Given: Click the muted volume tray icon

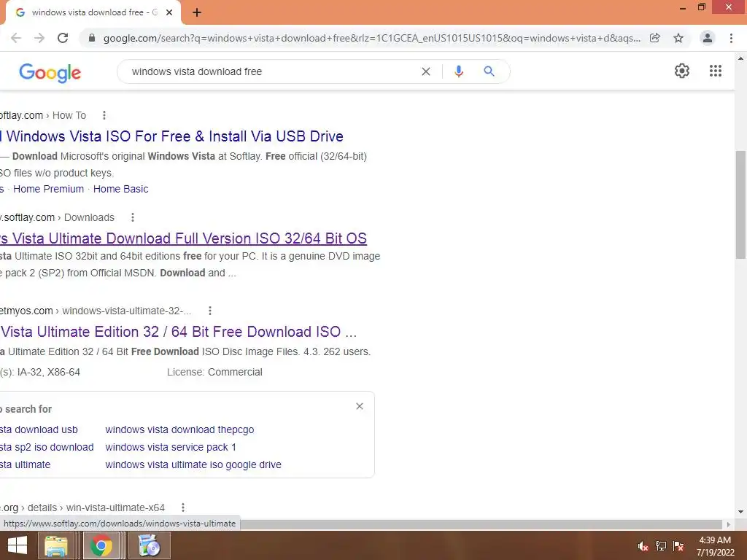Looking at the screenshot, I should tap(643, 546).
